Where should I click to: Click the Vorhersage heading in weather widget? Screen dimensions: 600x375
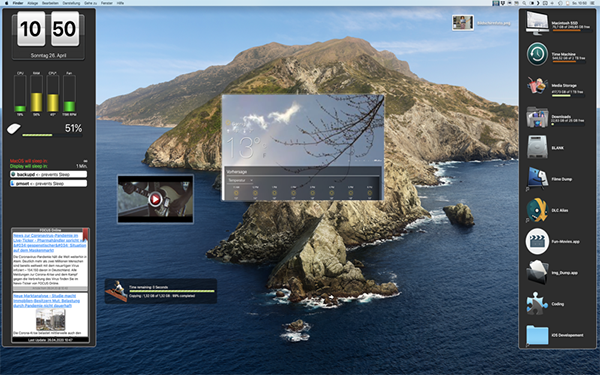(236, 172)
